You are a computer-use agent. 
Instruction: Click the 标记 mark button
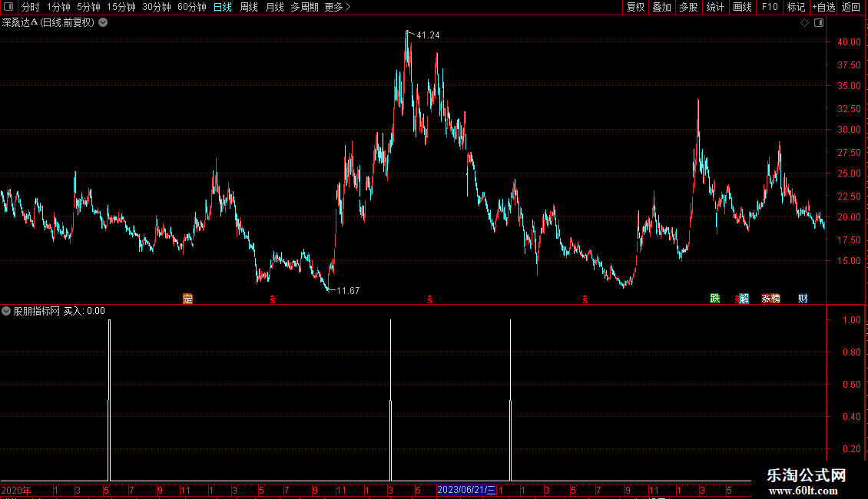click(796, 7)
